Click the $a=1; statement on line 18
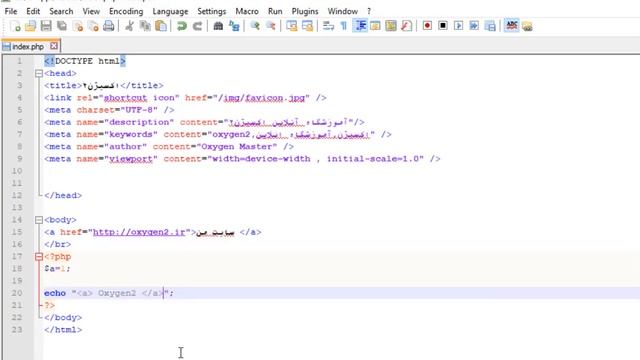 tap(57, 269)
